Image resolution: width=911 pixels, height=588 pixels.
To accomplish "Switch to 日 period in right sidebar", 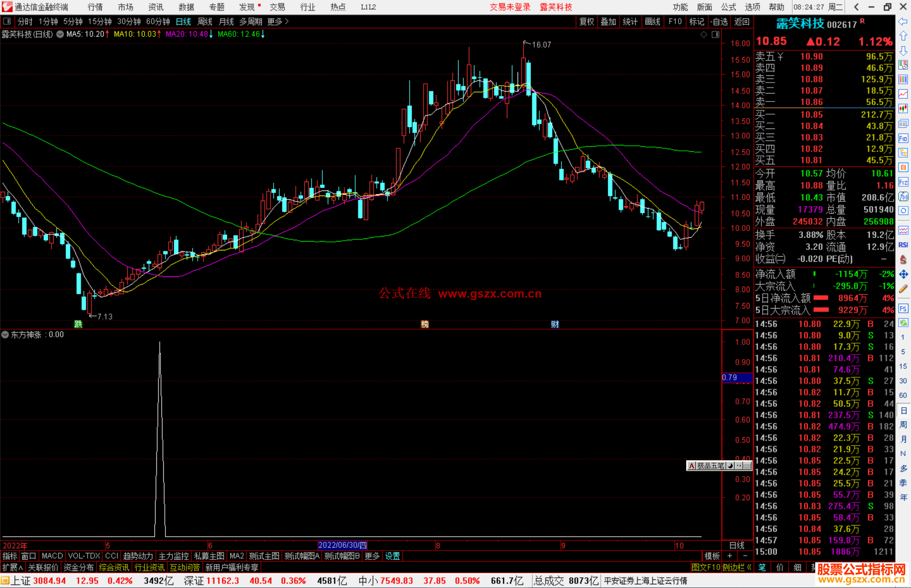I will (x=903, y=411).
